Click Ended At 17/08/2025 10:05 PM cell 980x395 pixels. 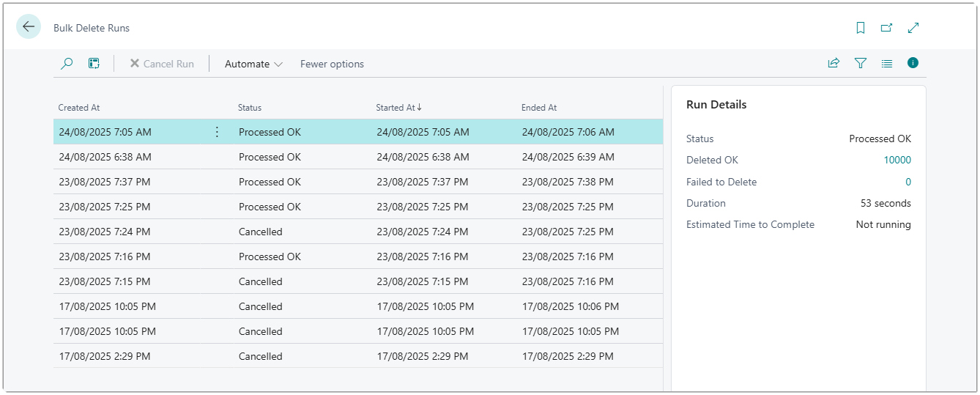(x=571, y=331)
